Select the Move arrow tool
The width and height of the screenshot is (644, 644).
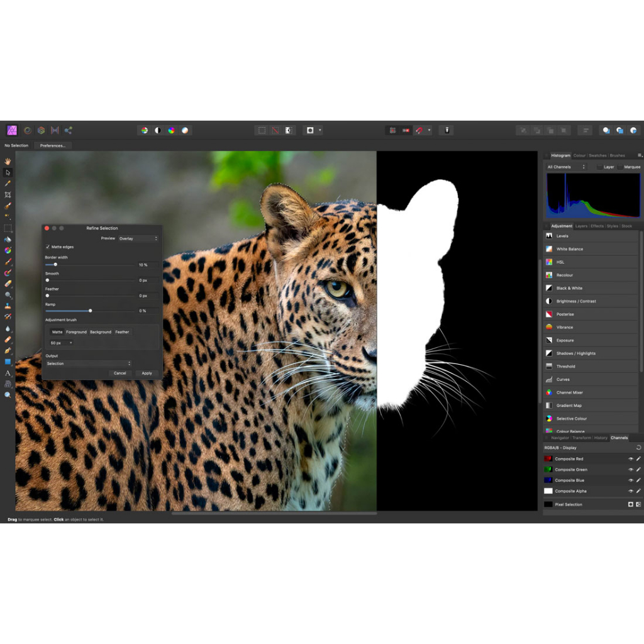point(8,172)
